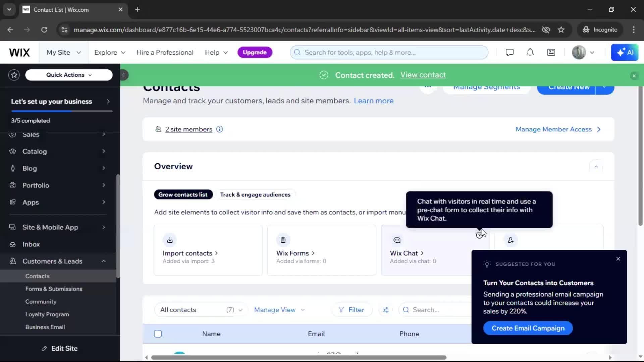The height and width of the screenshot is (362, 644).
Task: Click the favorites star in sidebar
Action: coord(14,75)
